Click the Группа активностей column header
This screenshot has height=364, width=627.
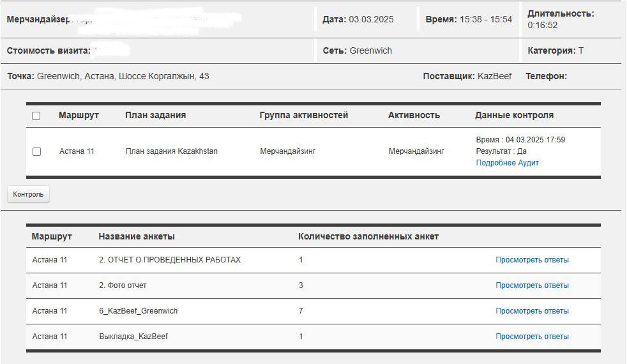coord(304,116)
